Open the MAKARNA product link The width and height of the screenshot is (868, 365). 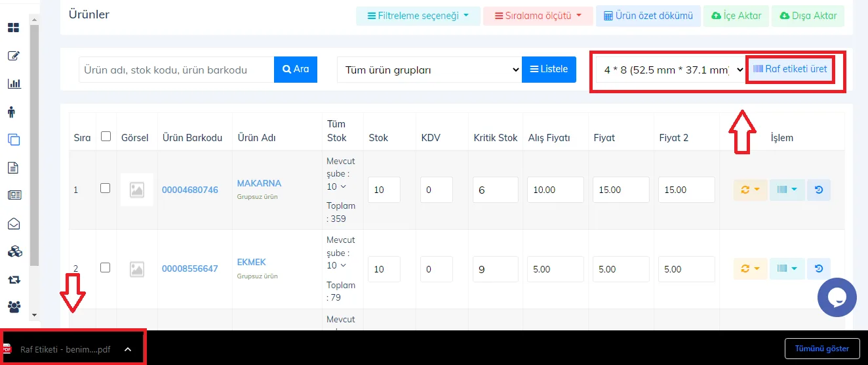tap(259, 183)
